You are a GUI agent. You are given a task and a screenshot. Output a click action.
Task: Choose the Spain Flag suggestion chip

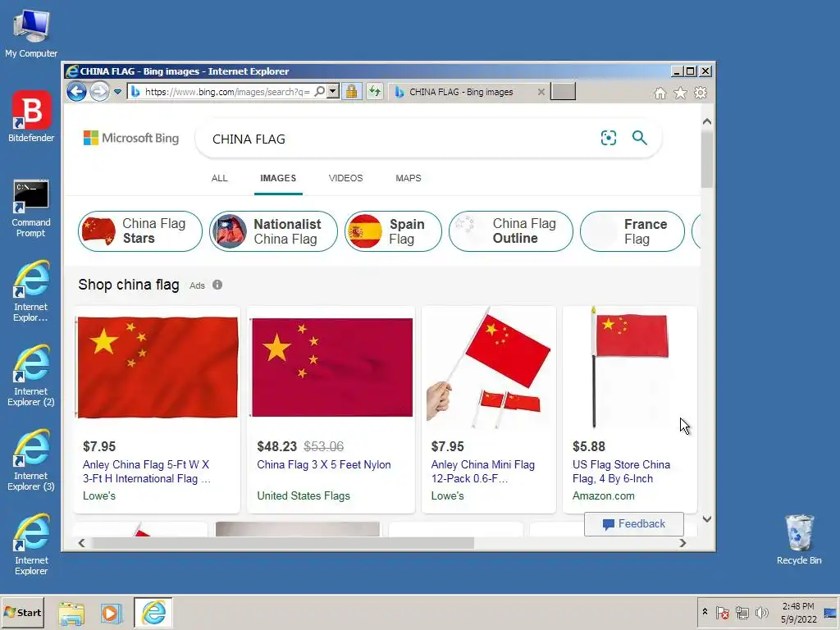(x=393, y=231)
